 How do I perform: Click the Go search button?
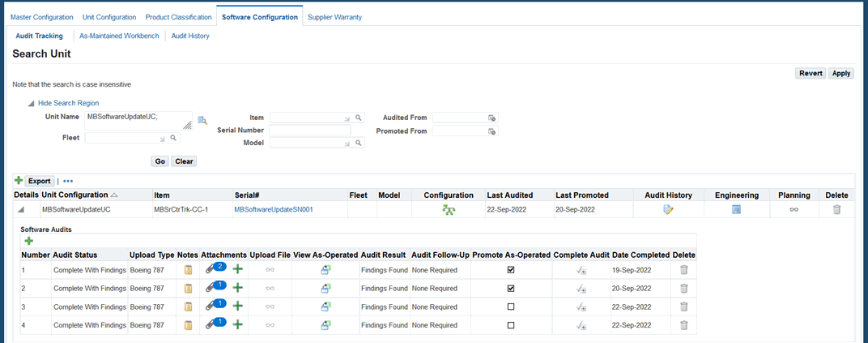(x=160, y=161)
